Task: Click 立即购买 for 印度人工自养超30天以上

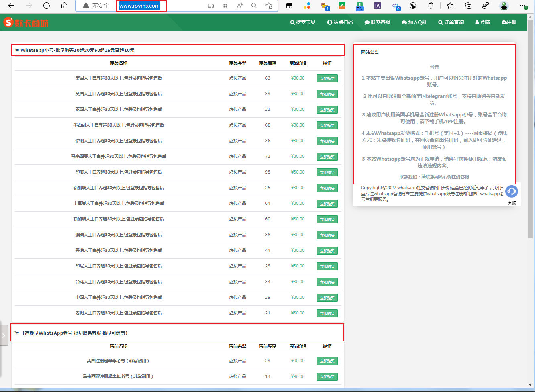Action: [x=327, y=173]
